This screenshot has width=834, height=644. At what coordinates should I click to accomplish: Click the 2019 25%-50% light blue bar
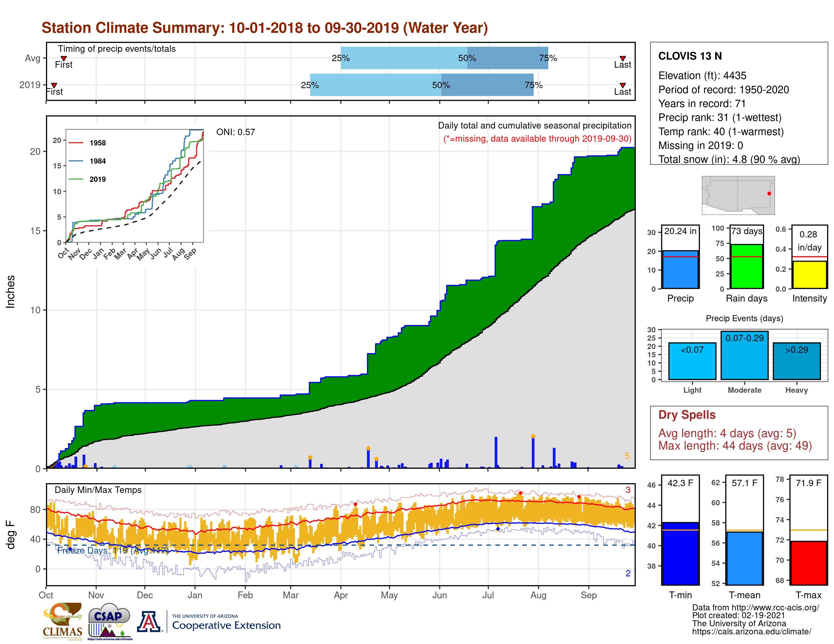click(x=375, y=85)
